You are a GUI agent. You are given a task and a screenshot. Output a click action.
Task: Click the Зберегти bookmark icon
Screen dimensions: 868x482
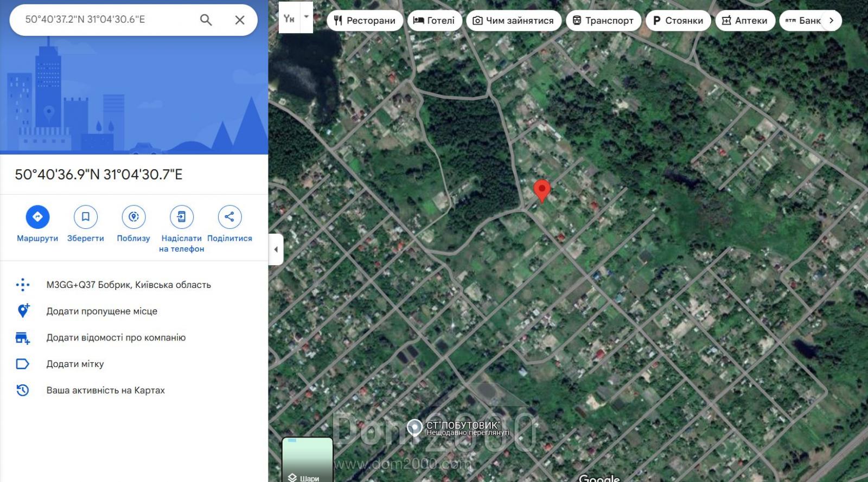86,217
